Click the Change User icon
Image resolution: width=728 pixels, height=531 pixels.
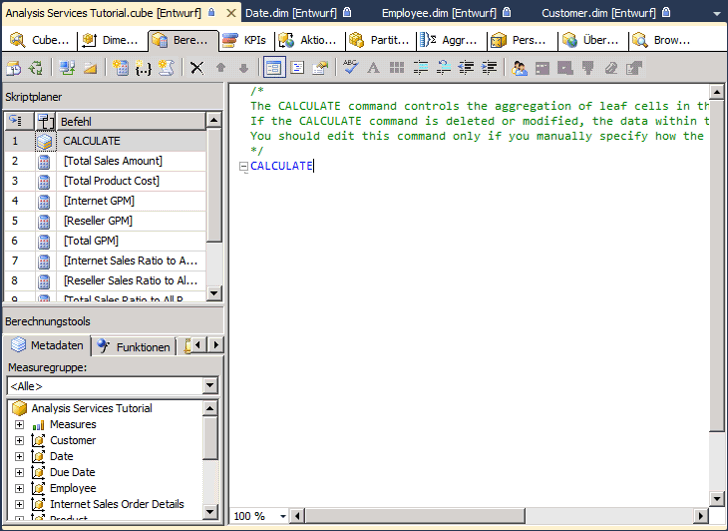[x=519, y=68]
